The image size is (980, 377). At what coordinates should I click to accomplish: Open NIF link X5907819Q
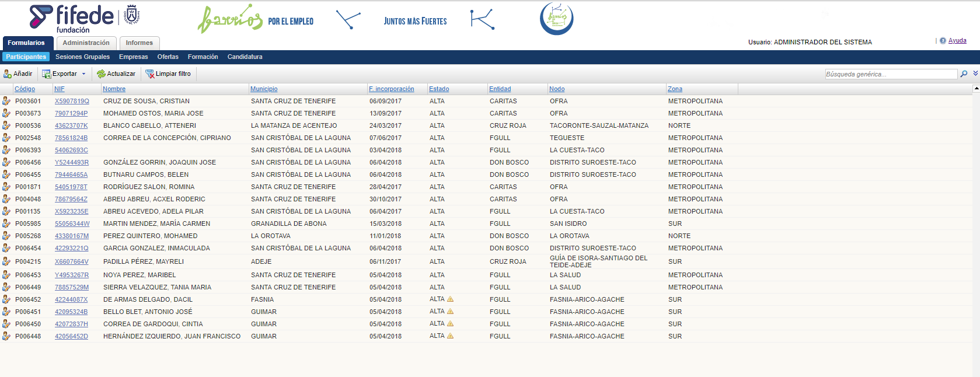click(72, 101)
